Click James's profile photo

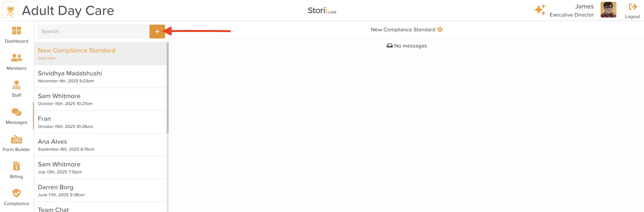point(608,10)
